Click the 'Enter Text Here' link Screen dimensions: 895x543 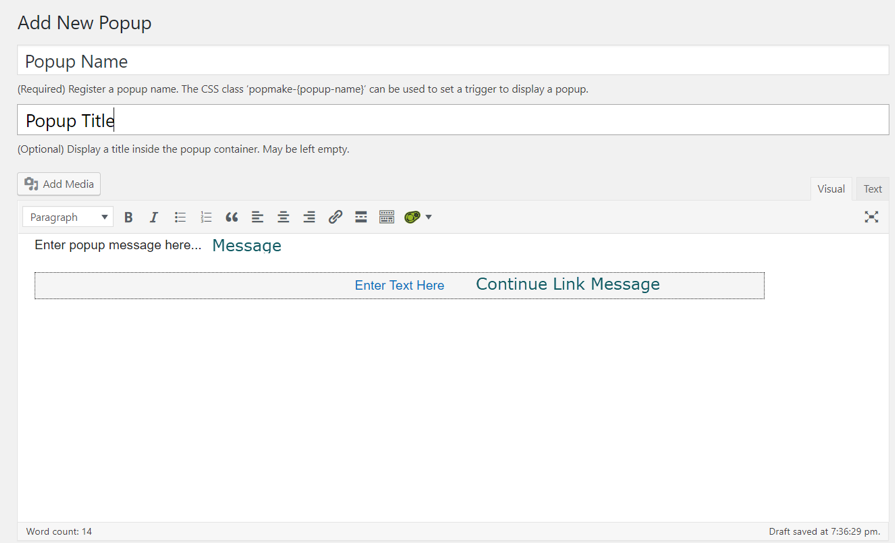[x=399, y=286]
